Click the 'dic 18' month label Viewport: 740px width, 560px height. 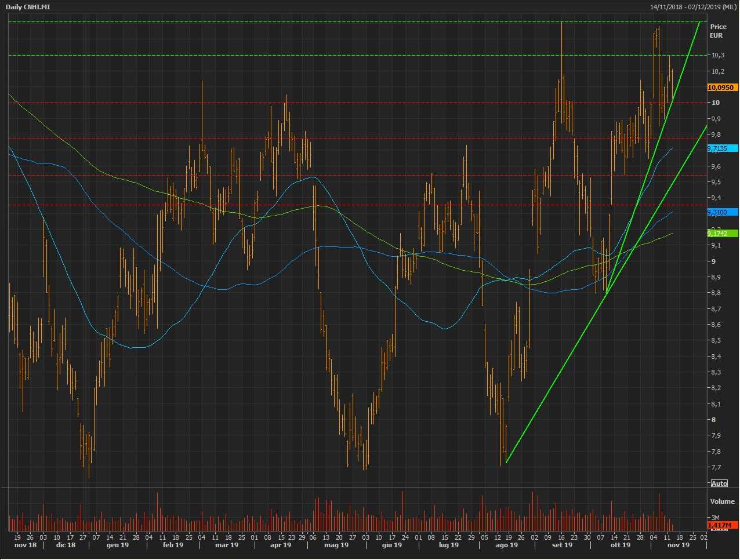pos(66,545)
